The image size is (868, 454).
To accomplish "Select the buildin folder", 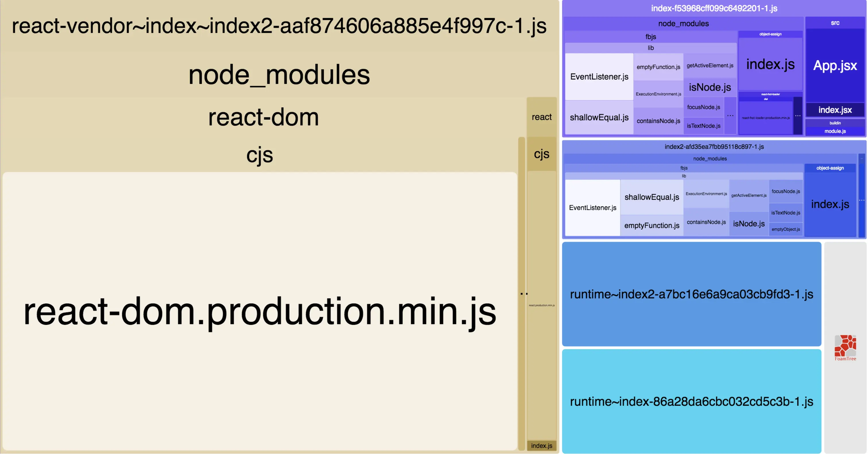I will pyautogui.click(x=835, y=123).
